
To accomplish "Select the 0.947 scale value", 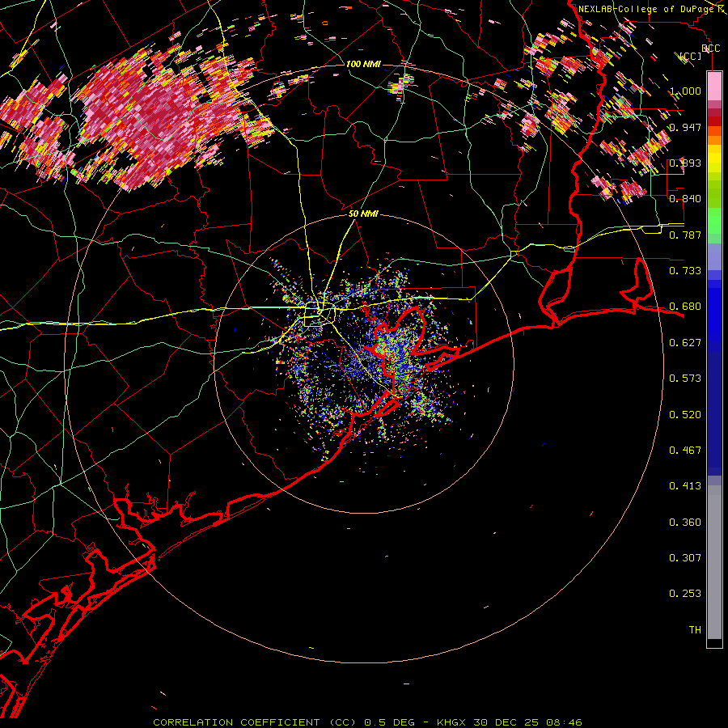I will [685, 127].
